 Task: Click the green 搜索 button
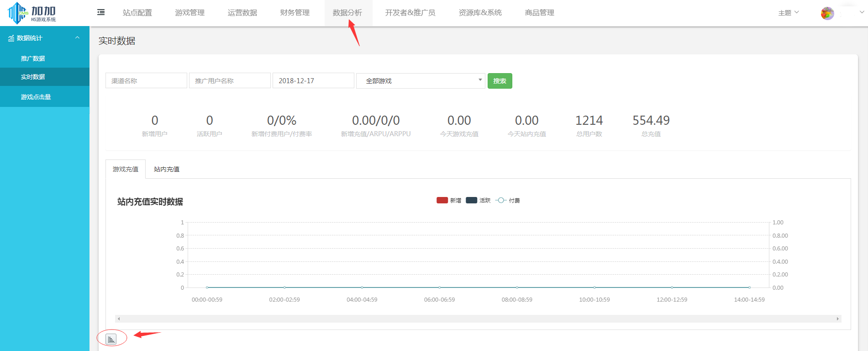point(500,81)
